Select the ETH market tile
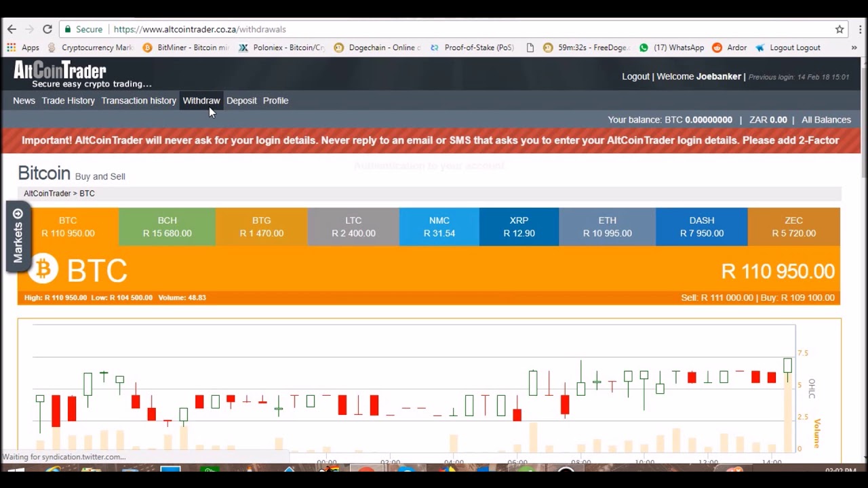This screenshot has width=868, height=488. click(607, 226)
